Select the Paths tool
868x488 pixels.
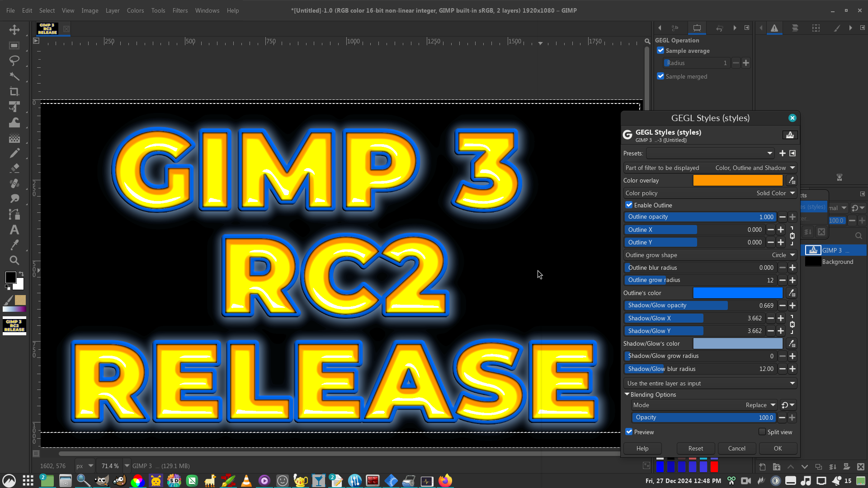click(14, 214)
